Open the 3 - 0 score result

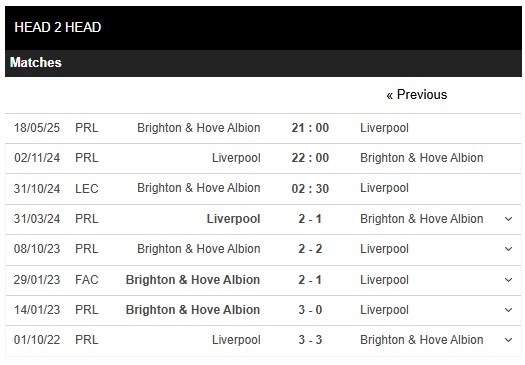[310, 310]
